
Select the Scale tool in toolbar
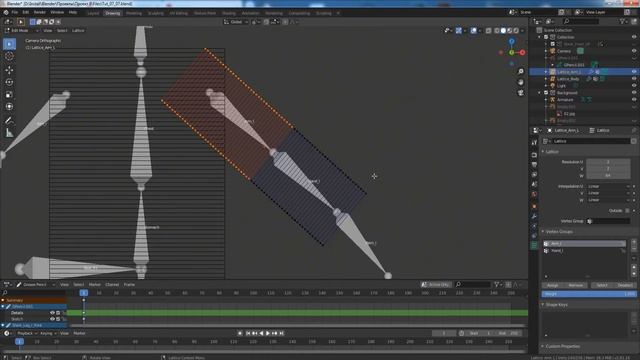(9, 95)
